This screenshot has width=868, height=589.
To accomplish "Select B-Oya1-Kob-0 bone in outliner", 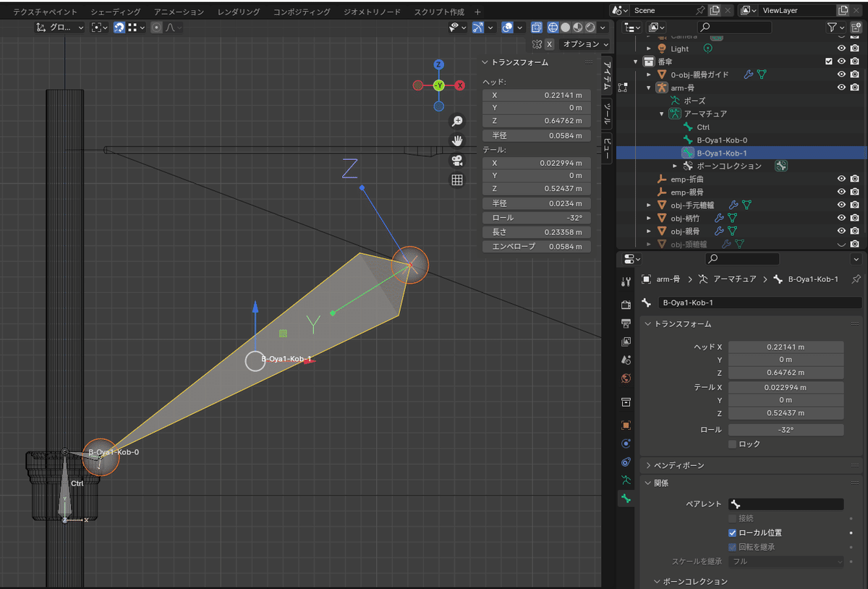I will (x=722, y=140).
